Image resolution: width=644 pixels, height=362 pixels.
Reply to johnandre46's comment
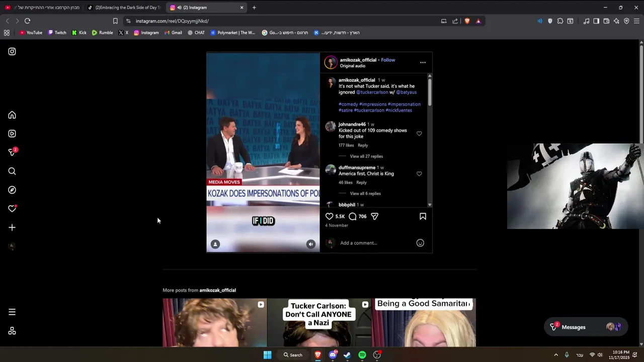point(363,145)
